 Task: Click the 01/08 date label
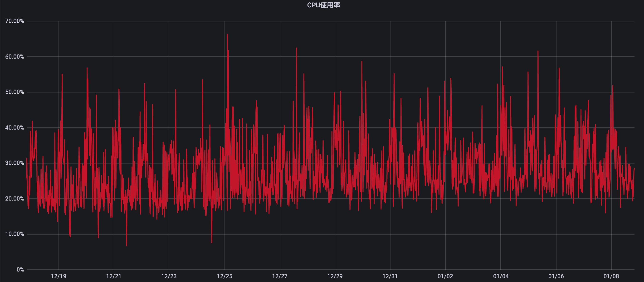point(611,276)
